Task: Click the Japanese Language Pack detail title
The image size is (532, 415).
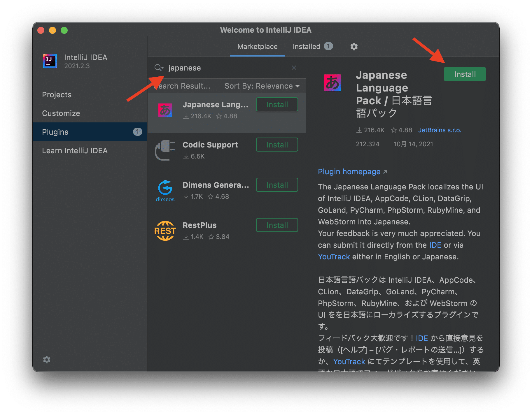Action: click(x=394, y=94)
